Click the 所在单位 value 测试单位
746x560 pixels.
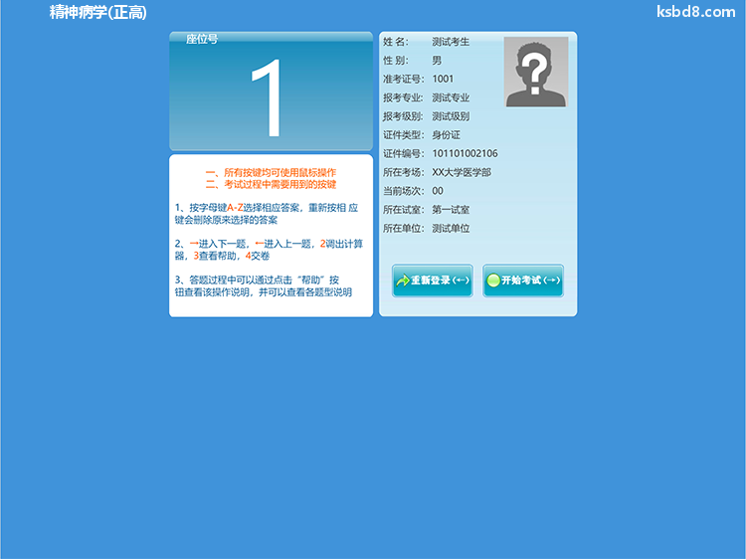pyautogui.click(x=451, y=229)
